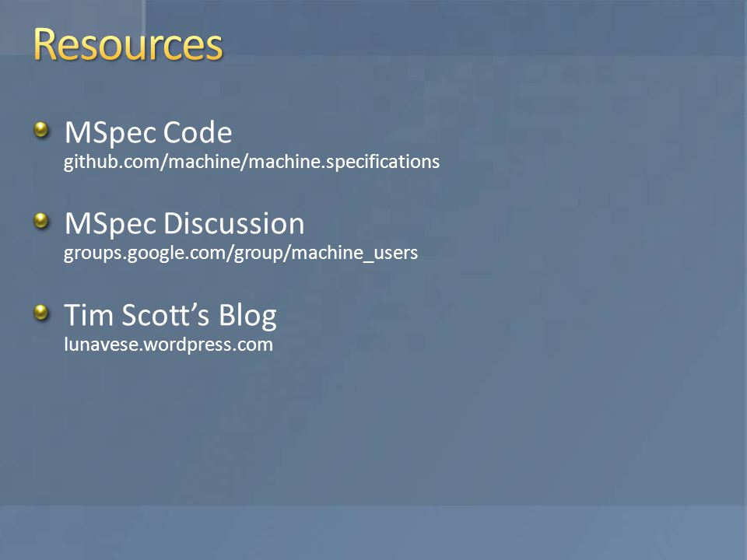Click the Resources slide title
The image size is (747, 560).
(x=128, y=44)
